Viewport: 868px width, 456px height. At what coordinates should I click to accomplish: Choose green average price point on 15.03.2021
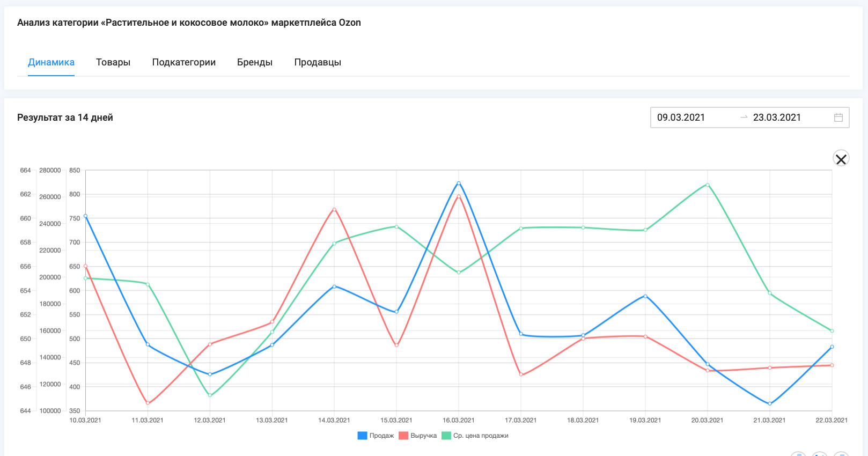[x=396, y=227]
